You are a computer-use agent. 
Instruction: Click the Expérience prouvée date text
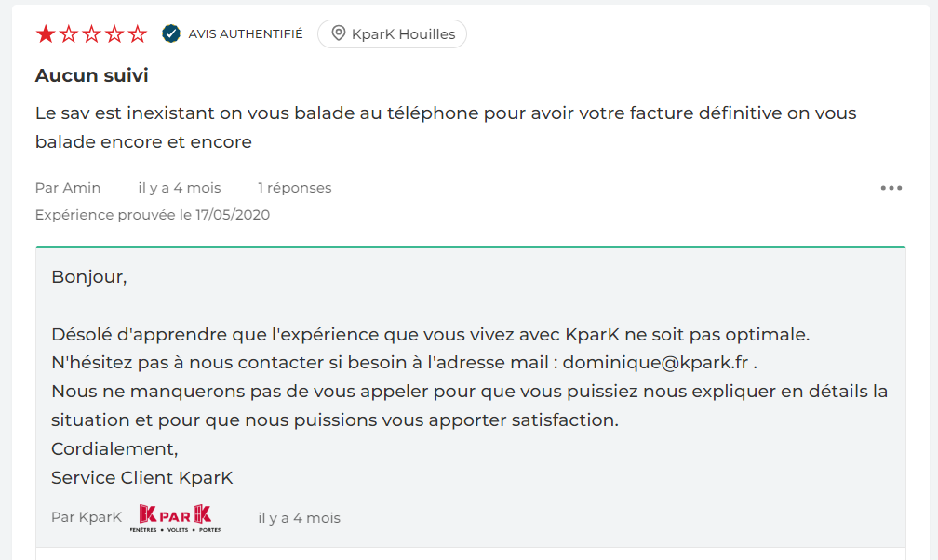coord(152,214)
